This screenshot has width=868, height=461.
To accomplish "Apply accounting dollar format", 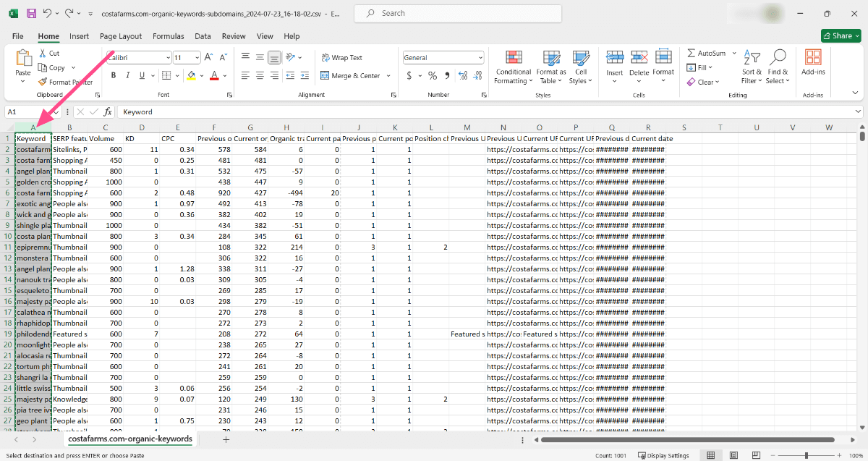I will click(x=409, y=75).
